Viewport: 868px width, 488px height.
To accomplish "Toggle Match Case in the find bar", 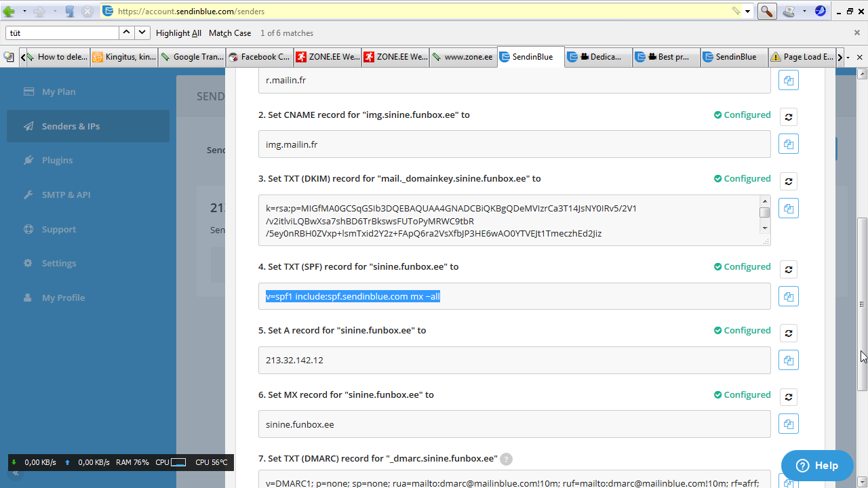I will coord(230,33).
